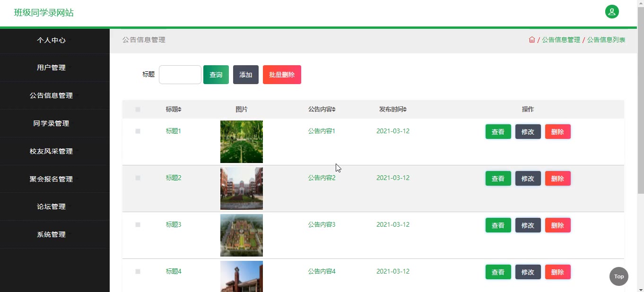Click the 标题4 title cell
Image resolution: width=644 pixels, height=292 pixels.
tap(174, 272)
